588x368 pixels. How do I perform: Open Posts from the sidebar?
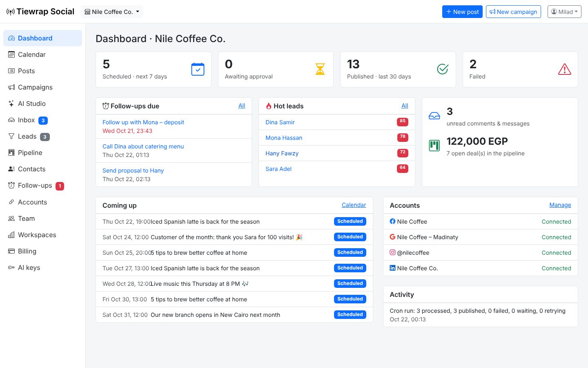[x=42, y=71]
